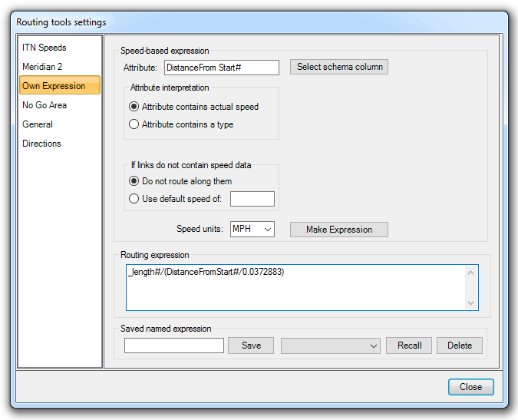Click the default speed value box
The height and width of the screenshot is (420, 518).
252,200
